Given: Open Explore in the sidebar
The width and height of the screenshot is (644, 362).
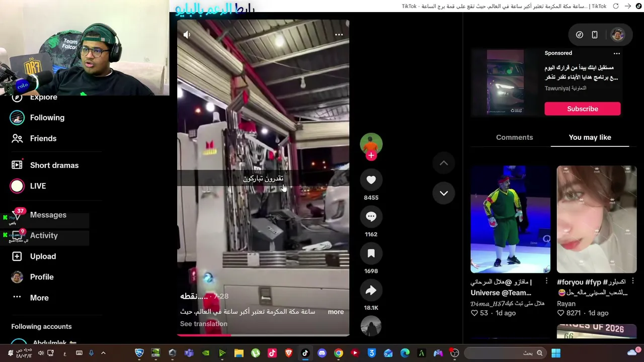Looking at the screenshot, I should [43, 97].
